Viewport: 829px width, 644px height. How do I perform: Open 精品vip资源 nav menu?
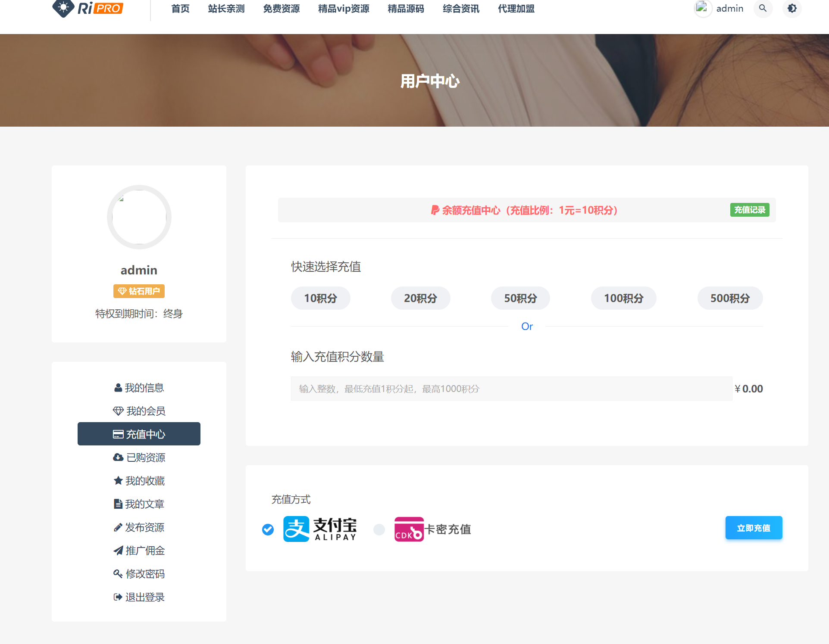click(x=344, y=9)
